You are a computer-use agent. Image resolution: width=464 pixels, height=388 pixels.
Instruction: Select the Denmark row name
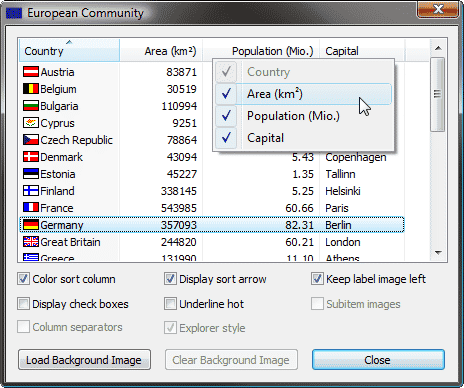click(x=61, y=157)
